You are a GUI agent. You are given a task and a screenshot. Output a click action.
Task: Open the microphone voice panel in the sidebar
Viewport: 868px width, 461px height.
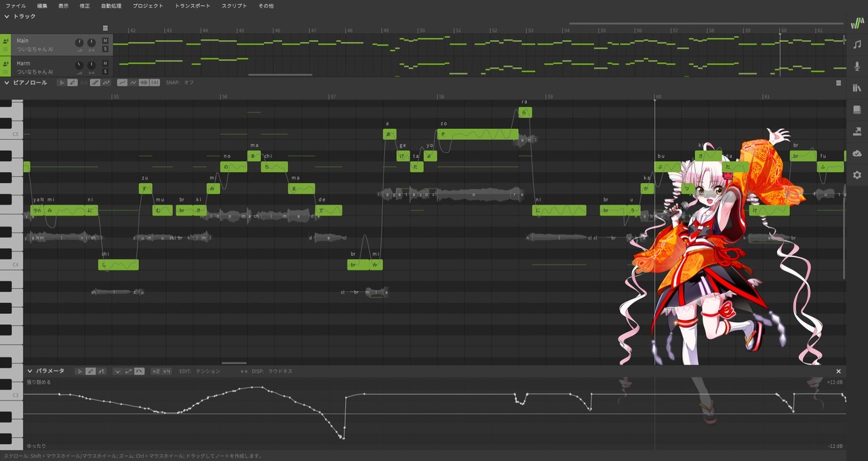pos(857,66)
